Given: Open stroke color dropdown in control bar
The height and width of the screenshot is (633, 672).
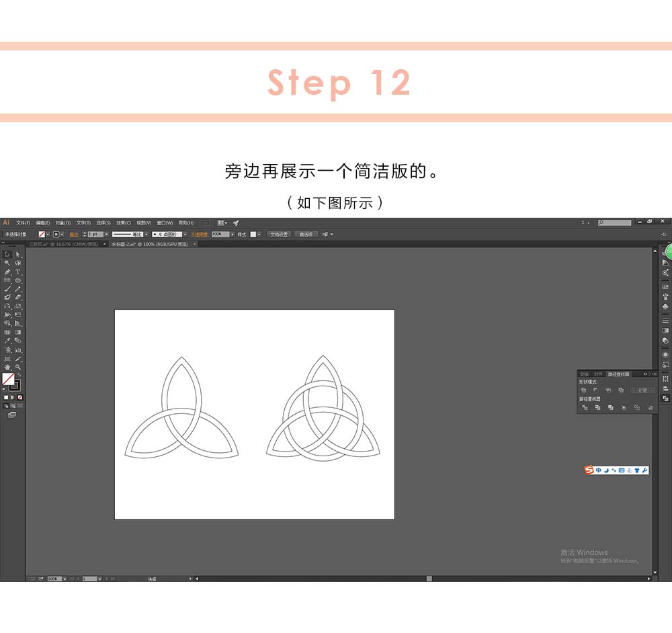Looking at the screenshot, I should [x=62, y=234].
